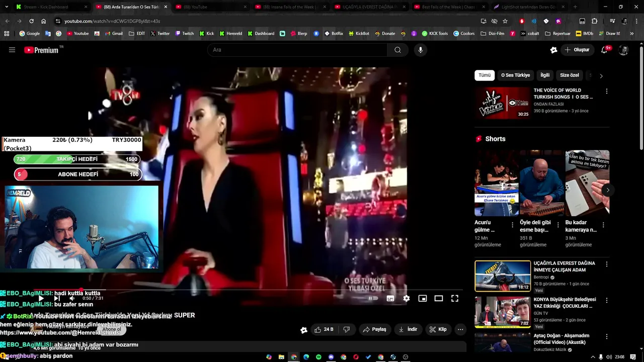Go to browser home page
This screenshot has height=362, width=644.
tap(44, 21)
